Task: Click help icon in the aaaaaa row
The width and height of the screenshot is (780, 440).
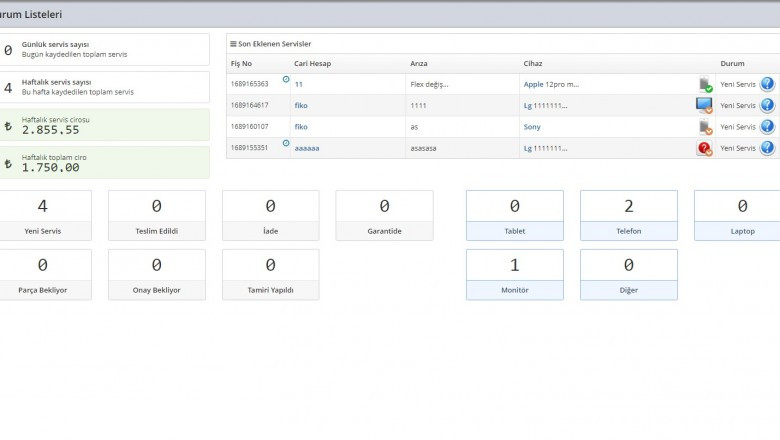Action: coord(767,148)
